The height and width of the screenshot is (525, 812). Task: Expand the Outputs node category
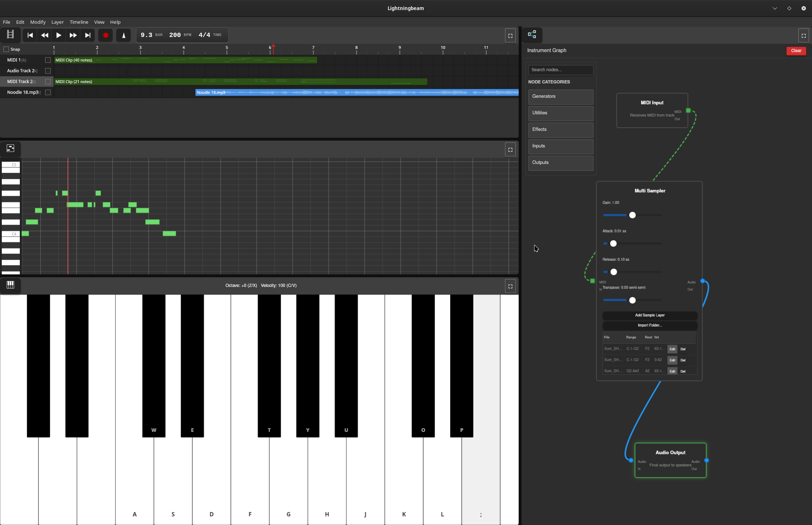pyautogui.click(x=560, y=163)
